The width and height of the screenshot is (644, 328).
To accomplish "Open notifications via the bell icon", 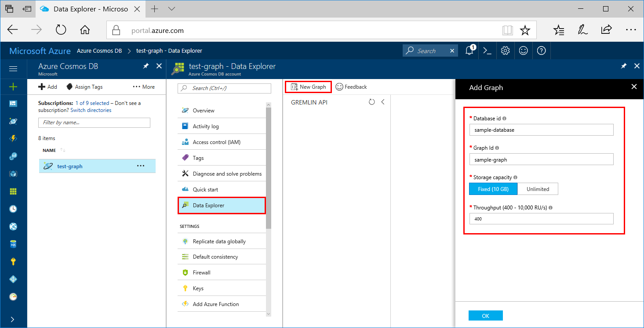I will pyautogui.click(x=469, y=50).
